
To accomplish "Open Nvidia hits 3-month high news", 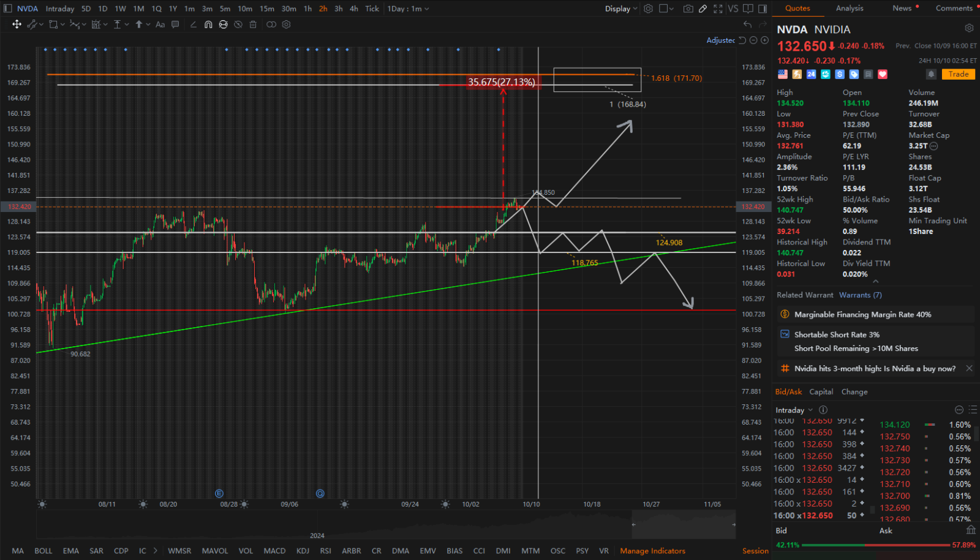I will point(875,368).
